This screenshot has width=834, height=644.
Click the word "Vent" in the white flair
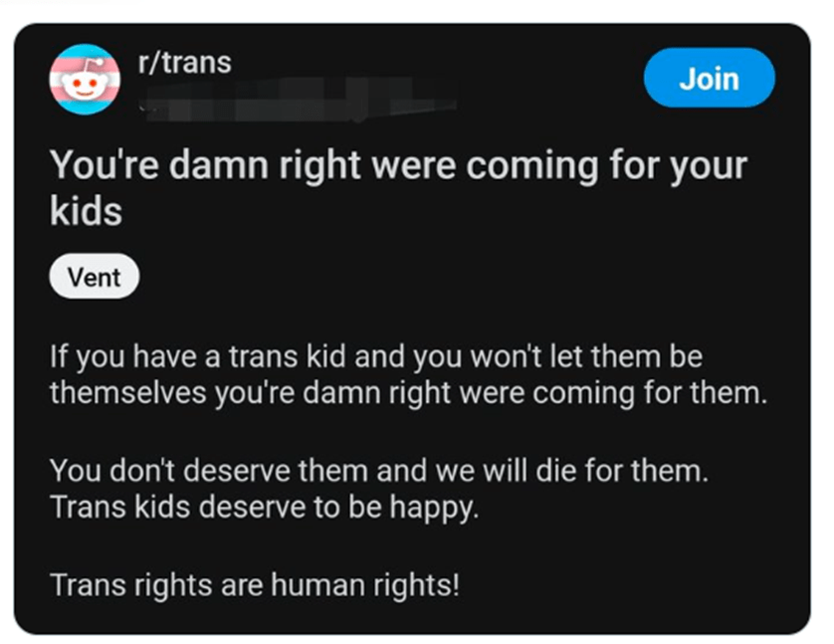click(x=95, y=278)
